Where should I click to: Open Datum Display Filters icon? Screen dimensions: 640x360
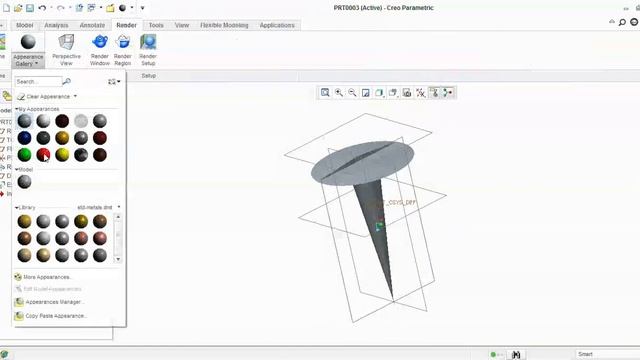coord(420,93)
